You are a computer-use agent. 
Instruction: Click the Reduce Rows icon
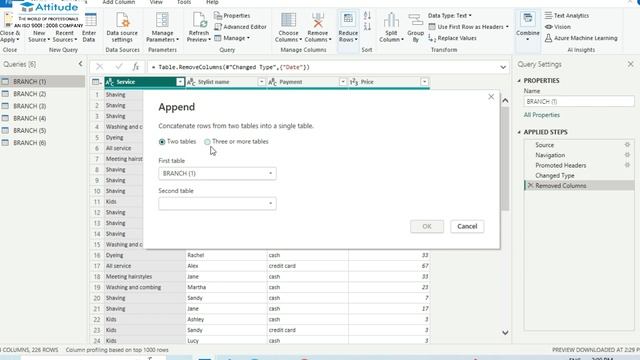point(348,19)
